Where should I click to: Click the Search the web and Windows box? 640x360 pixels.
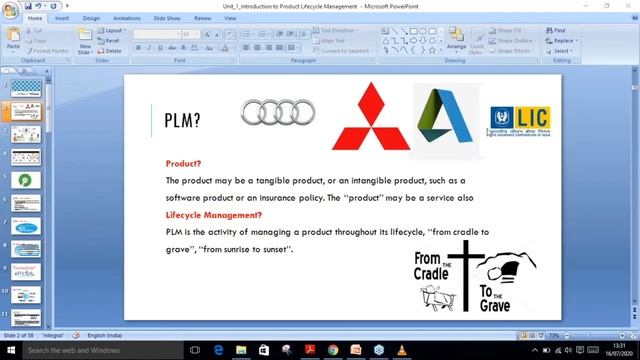[103, 350]
